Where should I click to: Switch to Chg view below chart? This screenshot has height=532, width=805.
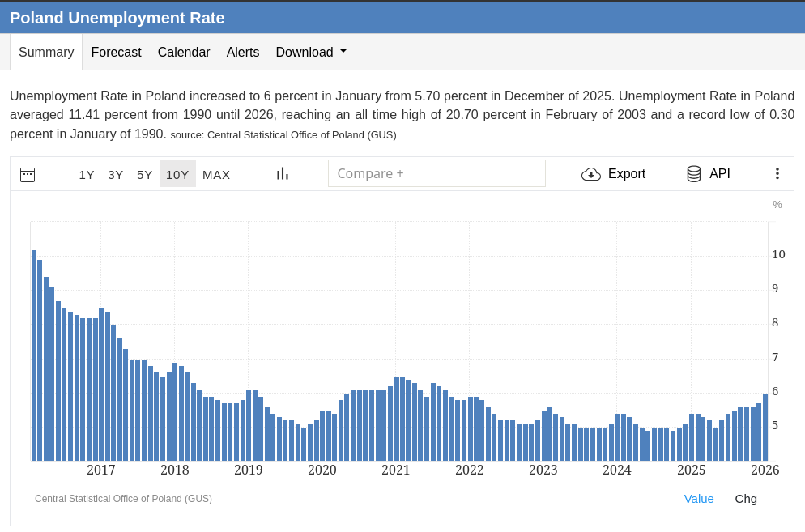click(746, 499)
